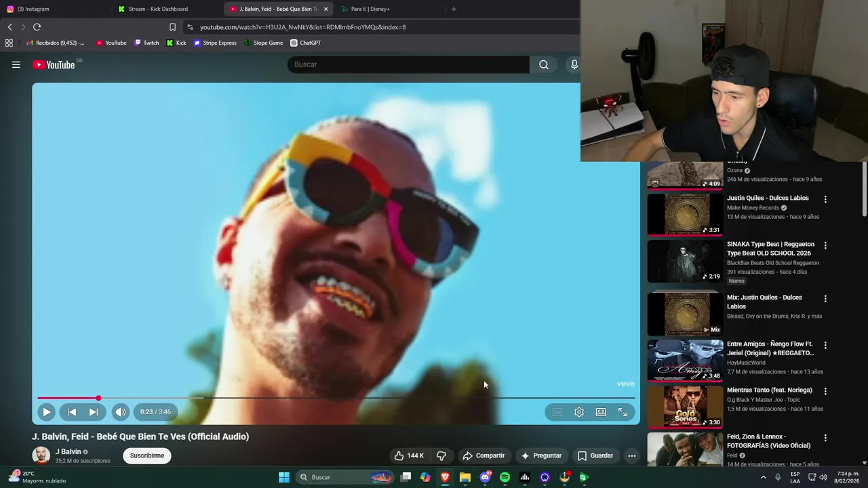The height and width of the screenshot is (488, 868).
Task: Skip to the previous video
Action: point(72,411)
